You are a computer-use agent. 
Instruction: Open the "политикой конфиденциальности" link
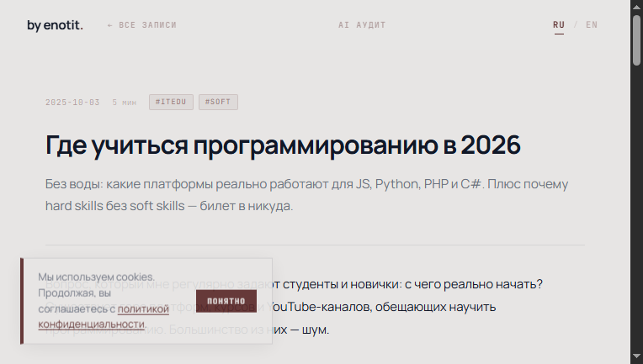click(143, 309)
